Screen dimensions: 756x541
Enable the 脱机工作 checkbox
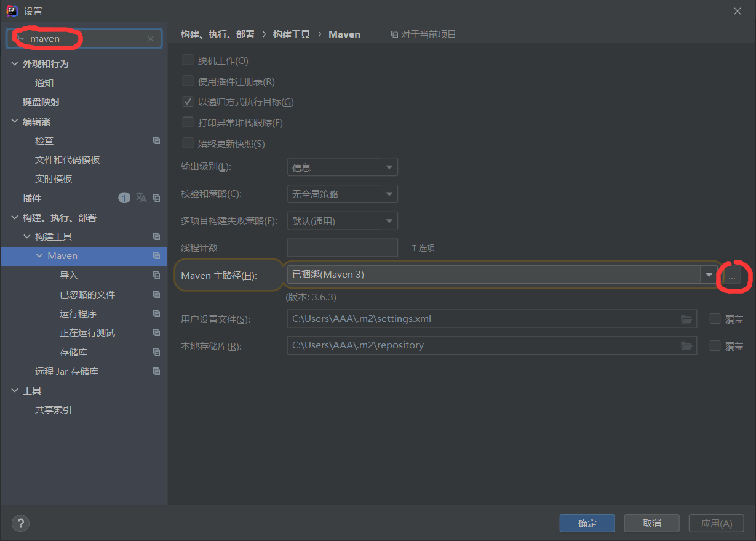188,60
